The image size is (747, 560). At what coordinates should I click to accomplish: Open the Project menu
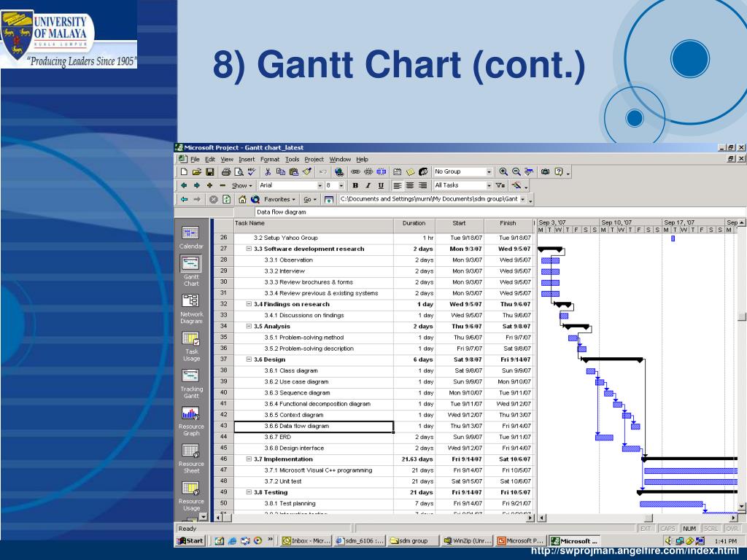[x=314, y=160]
